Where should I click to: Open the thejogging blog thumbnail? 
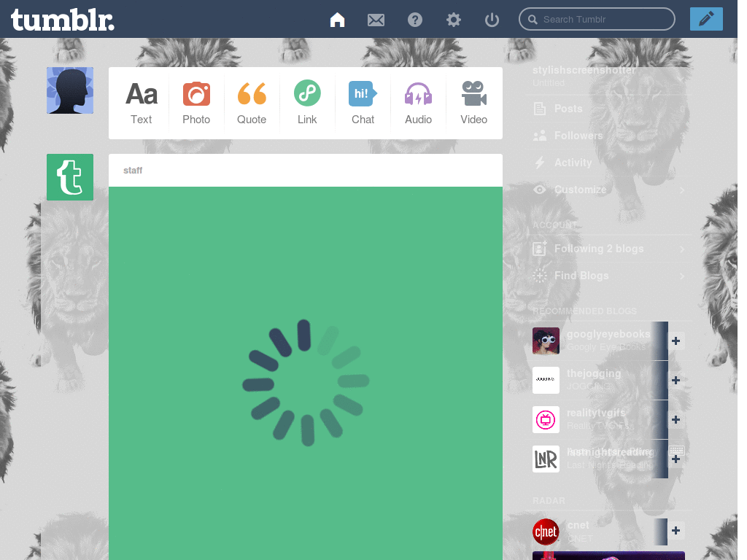coord(546,380)
